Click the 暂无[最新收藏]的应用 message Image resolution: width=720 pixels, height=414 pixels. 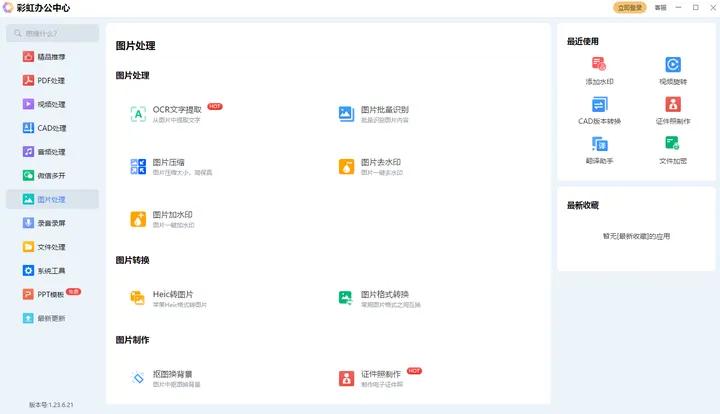pos(636,236)
